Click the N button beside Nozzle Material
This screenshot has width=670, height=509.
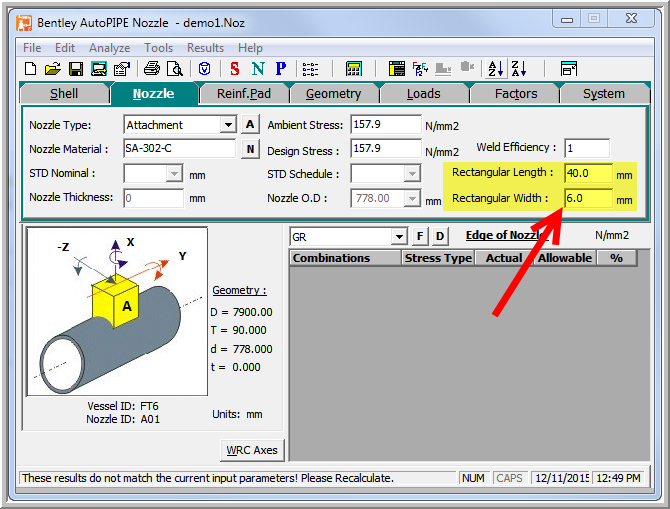tap(250, 149)
